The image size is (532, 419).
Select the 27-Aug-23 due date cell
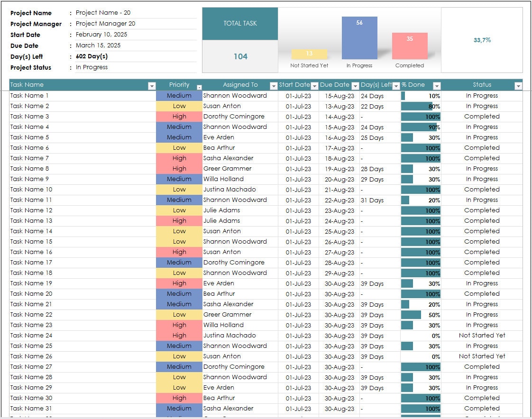pos(339,253)
